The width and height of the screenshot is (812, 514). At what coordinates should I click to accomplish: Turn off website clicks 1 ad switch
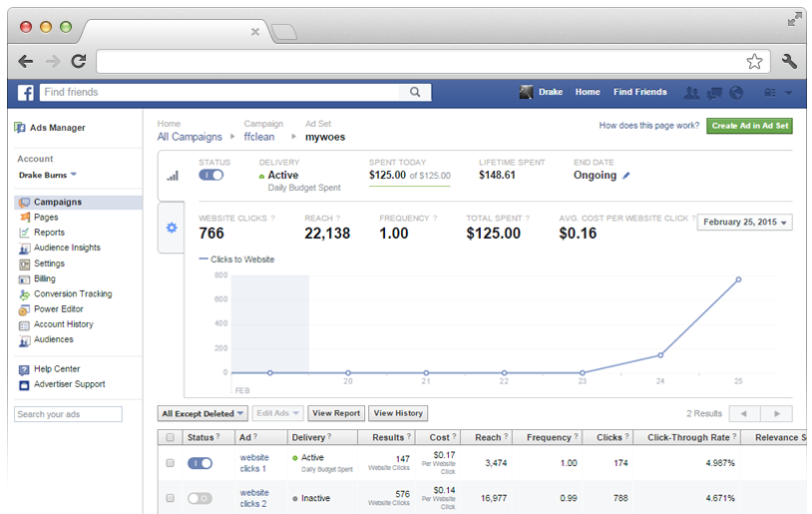click(x=200, y=463)
